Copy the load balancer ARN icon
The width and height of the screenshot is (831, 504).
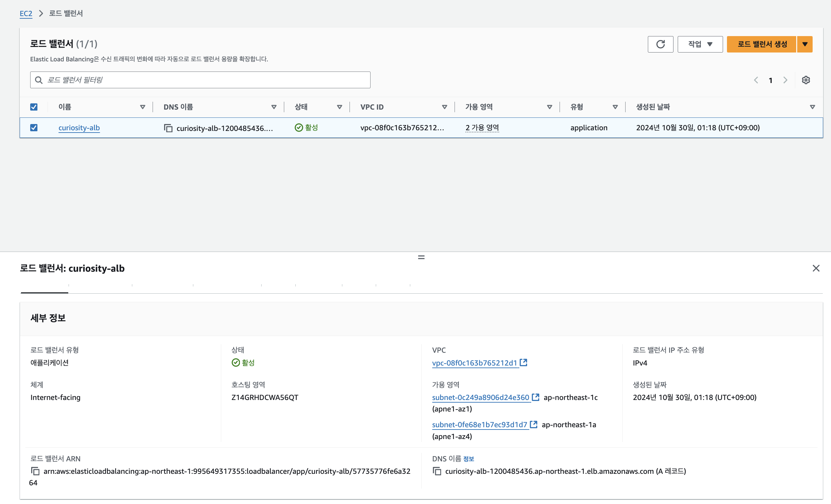tap(35, 471)
